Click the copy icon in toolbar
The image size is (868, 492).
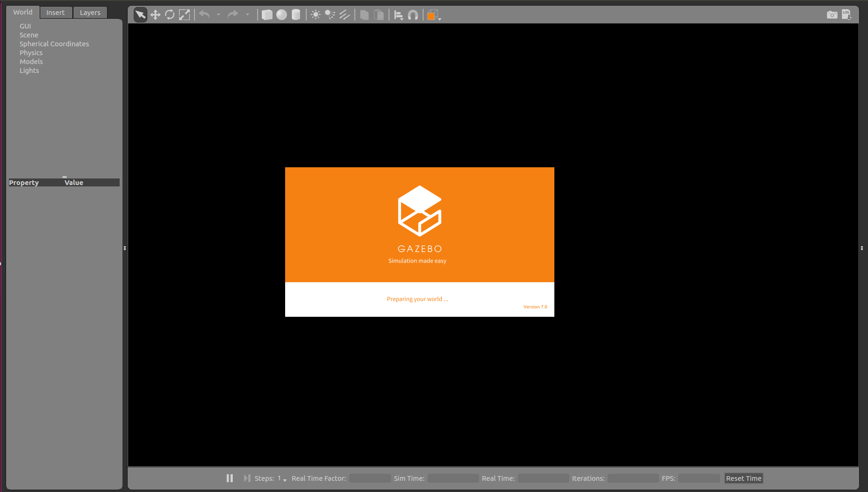coord(364,15)
